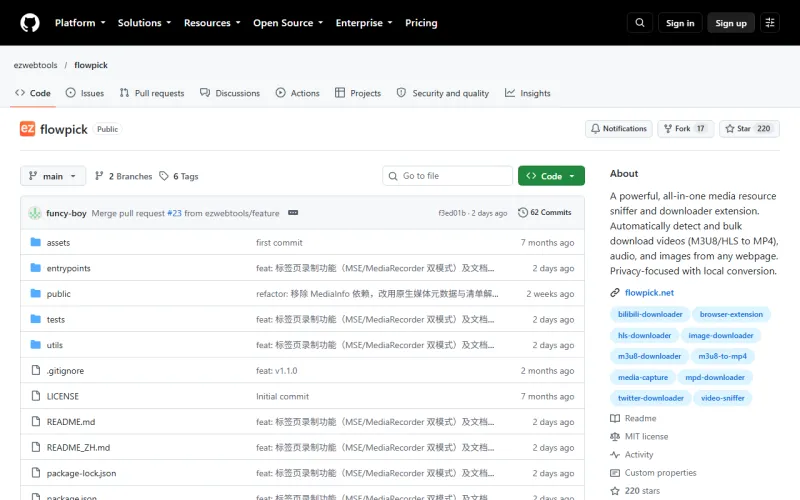Switch to Security and quality tab
The image size is (800, 500).
pyautogui.click(x=442, y=93)
